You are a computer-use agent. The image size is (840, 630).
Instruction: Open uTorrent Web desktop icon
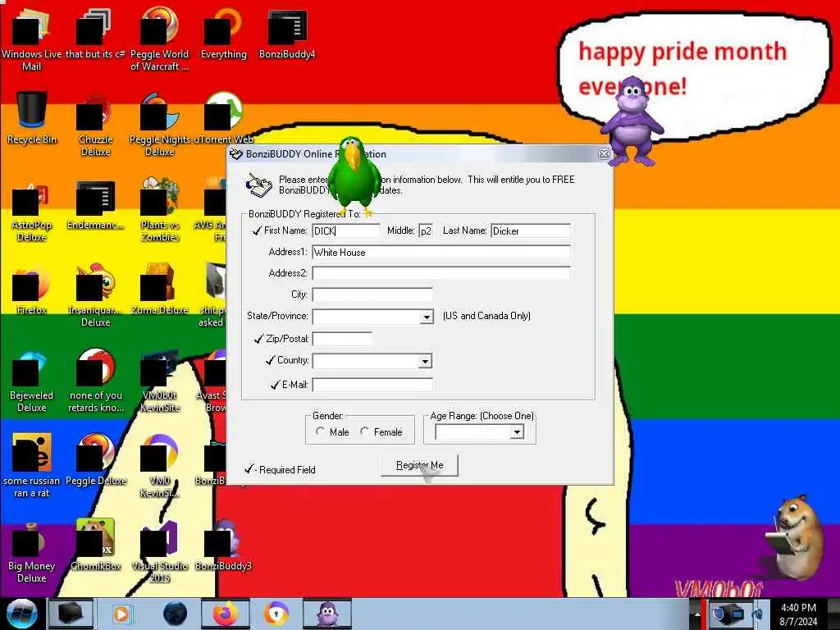point(223,118)
